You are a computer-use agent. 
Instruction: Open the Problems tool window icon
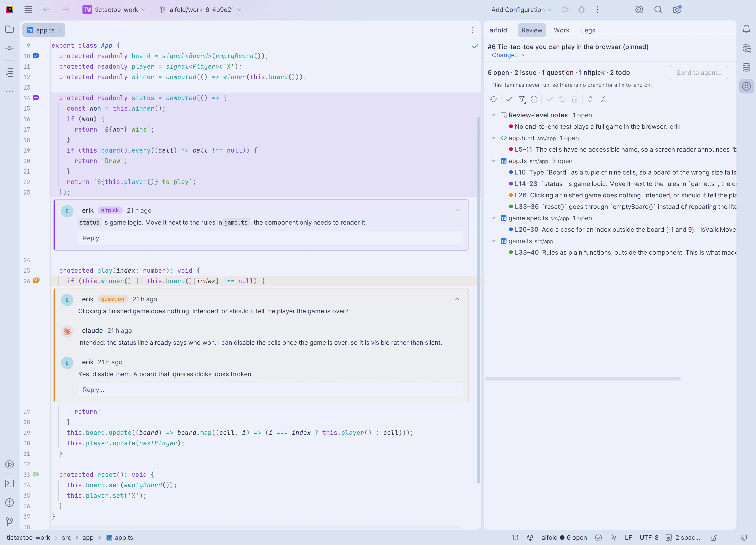(10, 502)
